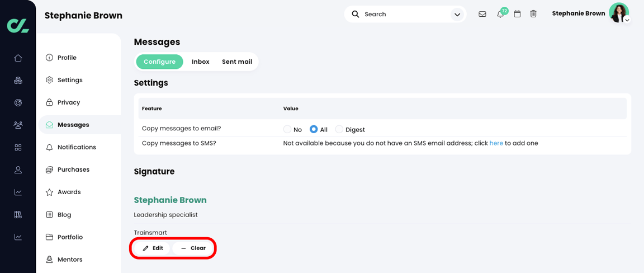Click the Edit signature button

coord(151,248)
